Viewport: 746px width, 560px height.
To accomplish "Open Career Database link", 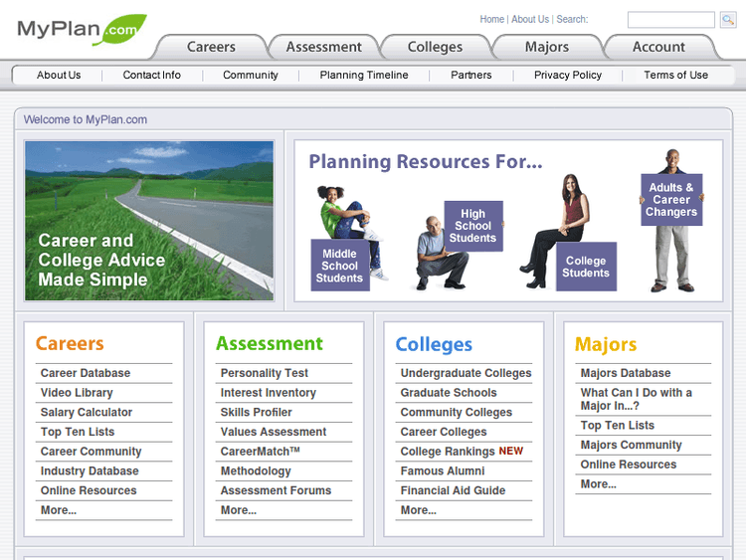I will 86,373.
